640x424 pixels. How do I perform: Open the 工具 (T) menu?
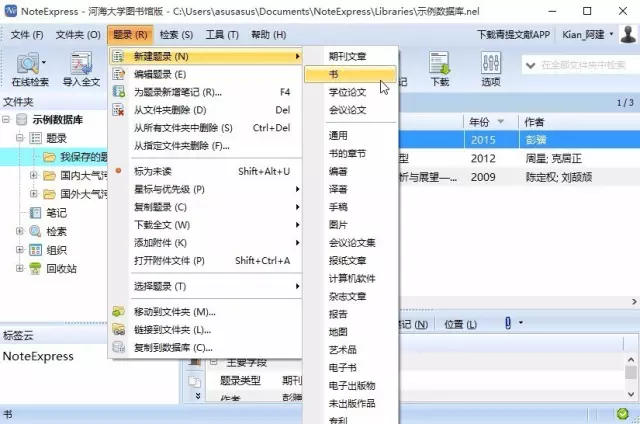222,35
